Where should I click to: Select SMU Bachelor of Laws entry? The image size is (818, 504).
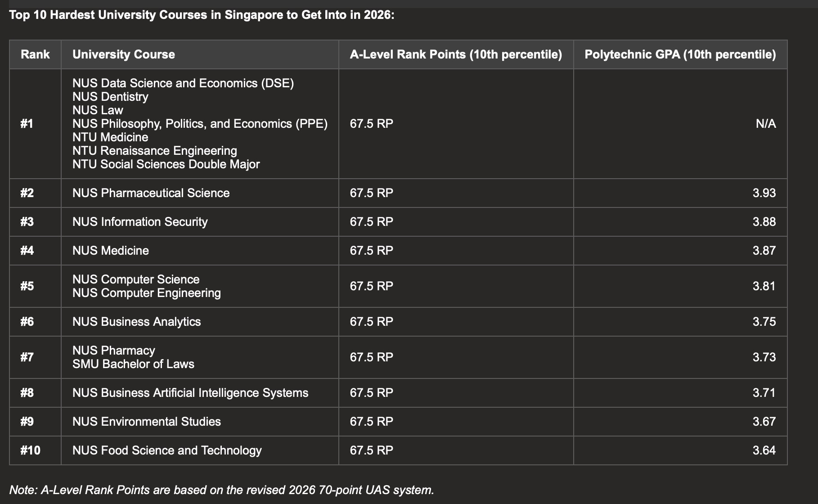(133, 364)
